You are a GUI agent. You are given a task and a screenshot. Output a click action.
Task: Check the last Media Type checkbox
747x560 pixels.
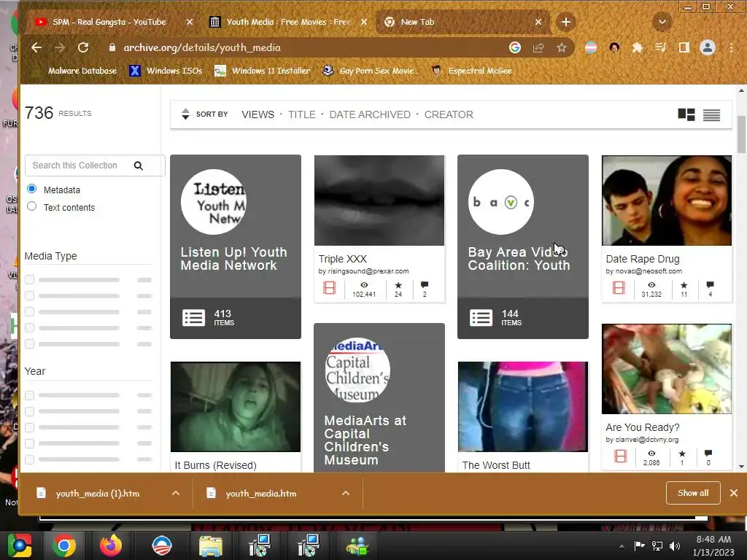click(29, 344)
